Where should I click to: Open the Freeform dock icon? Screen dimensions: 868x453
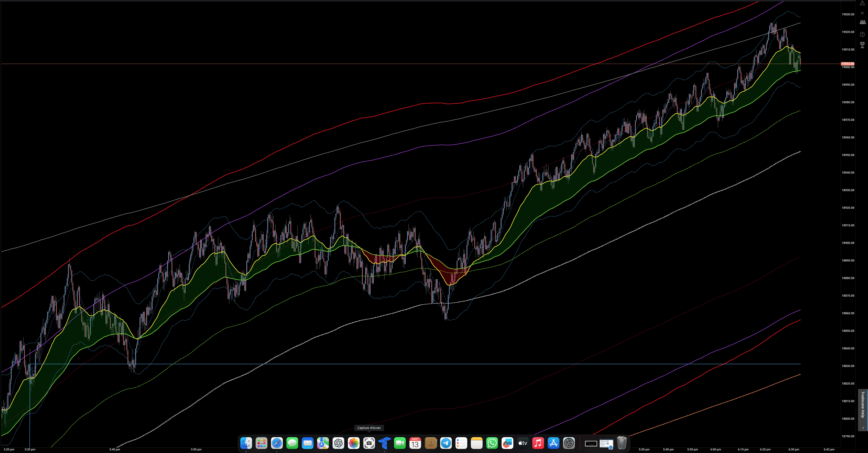point(507,443)
